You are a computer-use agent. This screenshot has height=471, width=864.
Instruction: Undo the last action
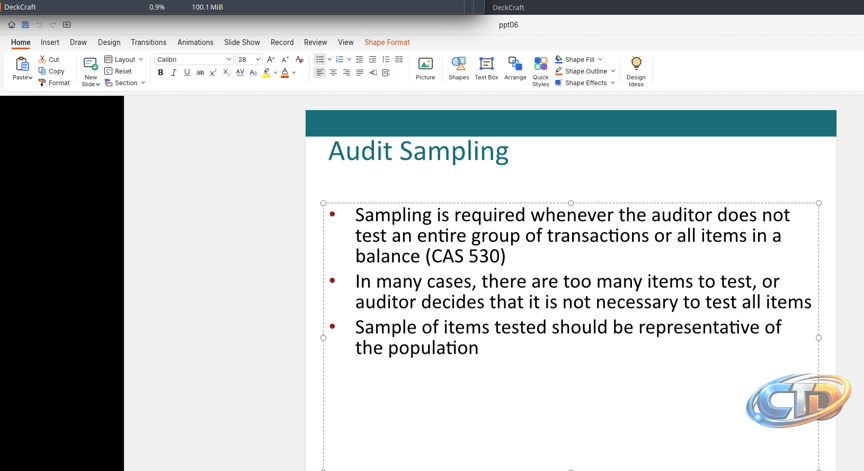pyautogui.click(x=39, y=25)
